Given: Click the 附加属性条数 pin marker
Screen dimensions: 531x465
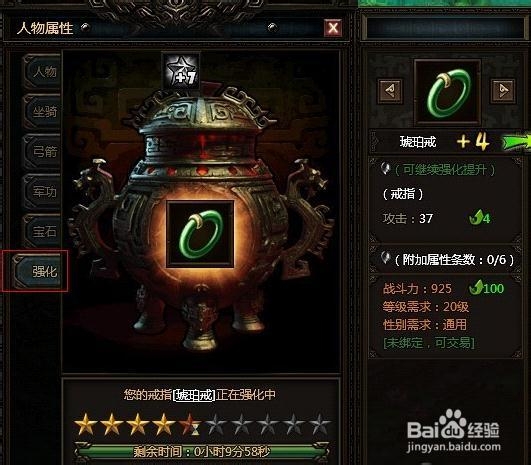Looking at the screenshot, I should [x=385, y=258].
